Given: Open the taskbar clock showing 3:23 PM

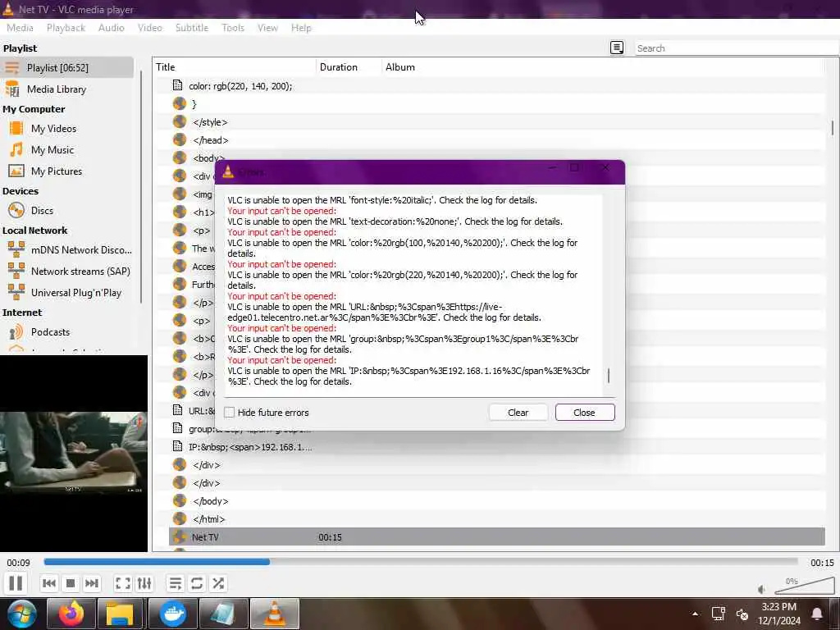Looking at the screenshot, I should pyautogui.click(x=779, y=614).
